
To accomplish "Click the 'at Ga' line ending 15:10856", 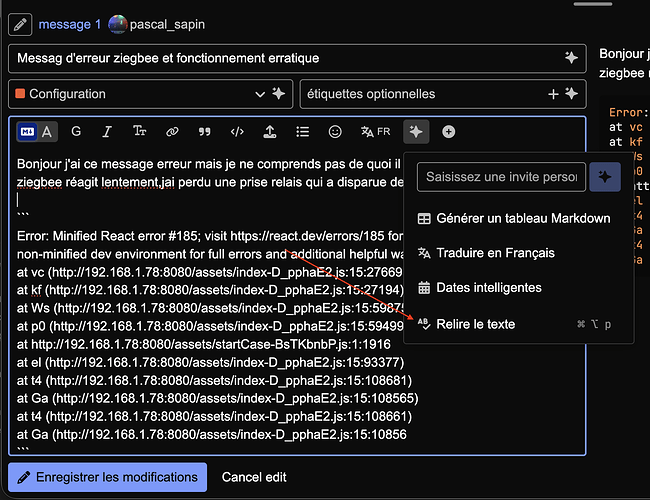I will click(x=211, y=435).
